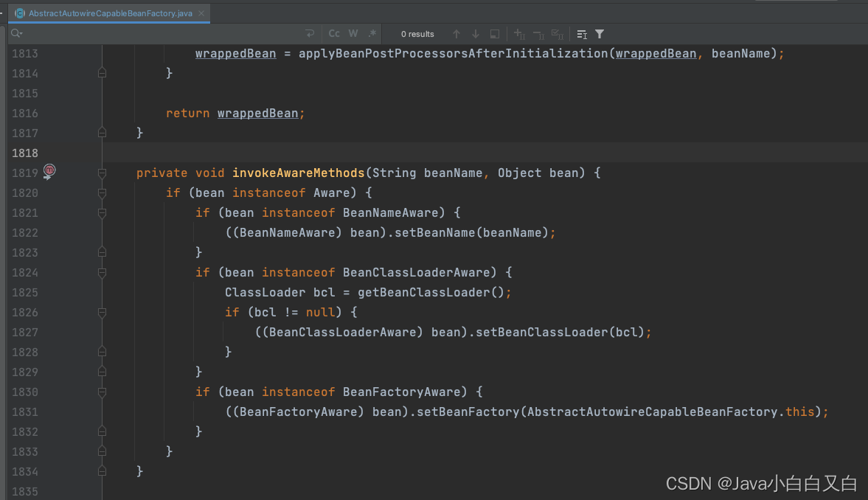Image resolution: width=868 pixels, height=500 pixels.
Task: Click the 0 results counter
Action: [417, 33]
